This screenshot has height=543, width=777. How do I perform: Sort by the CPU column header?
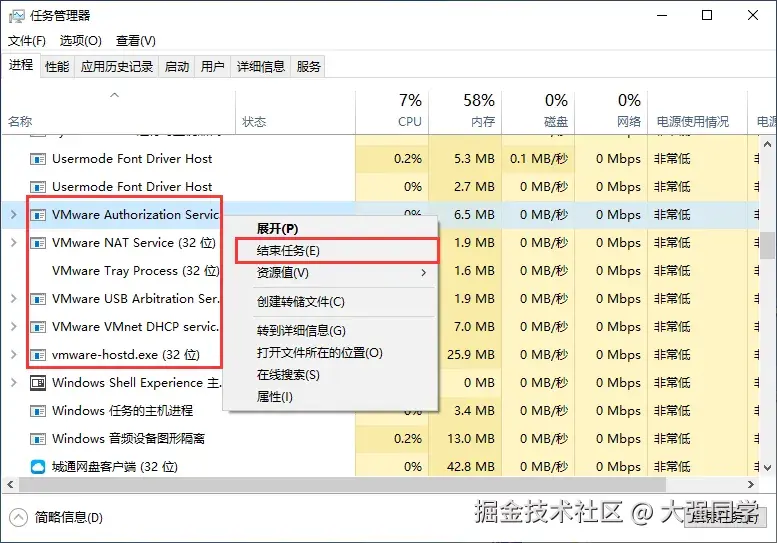pos(392,112)
